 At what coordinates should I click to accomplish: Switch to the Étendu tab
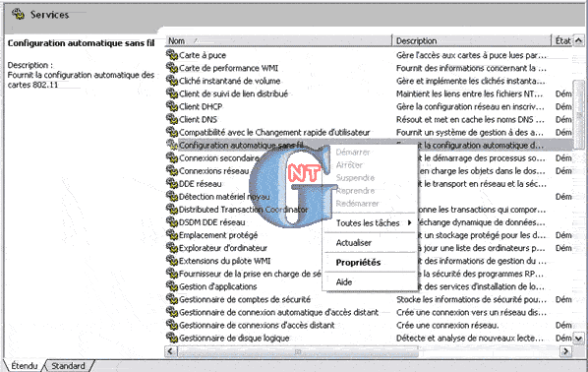[24, 366]
